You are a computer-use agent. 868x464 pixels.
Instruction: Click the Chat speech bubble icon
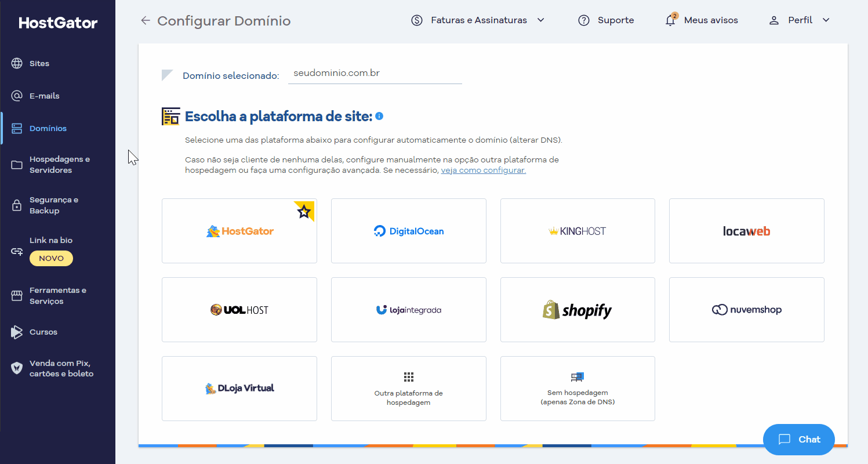coord(785,439)
